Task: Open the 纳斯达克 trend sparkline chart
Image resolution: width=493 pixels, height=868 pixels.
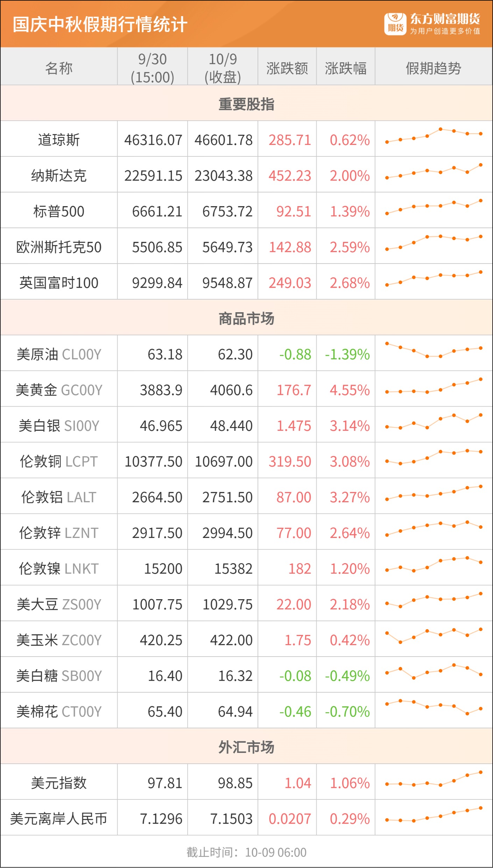Action: (x=434, y=171)
